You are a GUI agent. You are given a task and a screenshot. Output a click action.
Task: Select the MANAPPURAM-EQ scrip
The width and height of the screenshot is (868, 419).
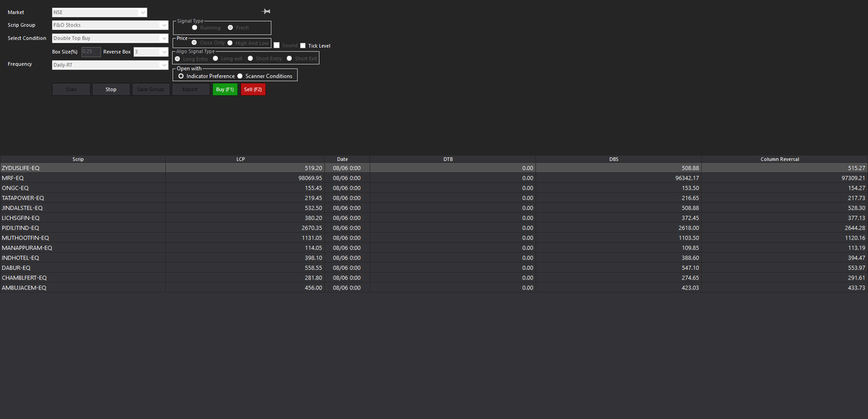click(25, 247)
